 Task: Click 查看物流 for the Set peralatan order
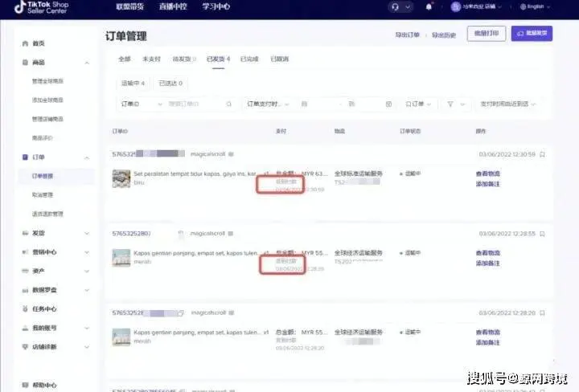click(488, 174)
